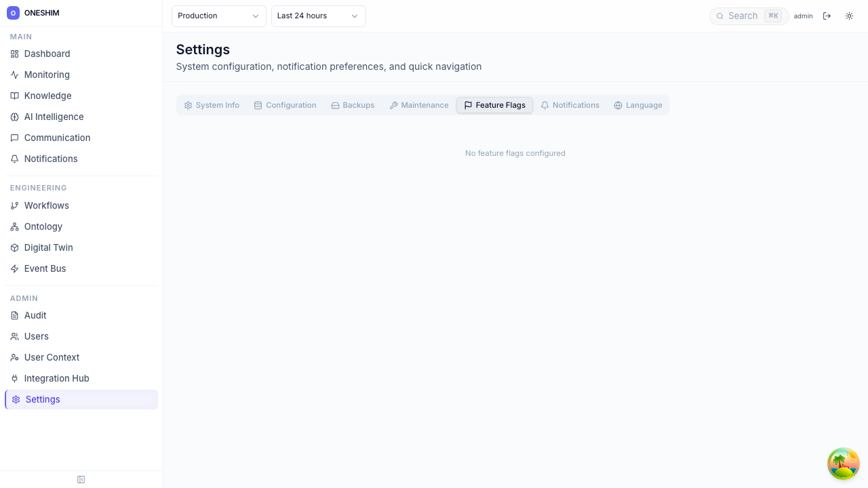Image resolution: width=868 pixels, height=488 pixels.
Task: Open Digital Twin cube icon
Action: (14, 248)
